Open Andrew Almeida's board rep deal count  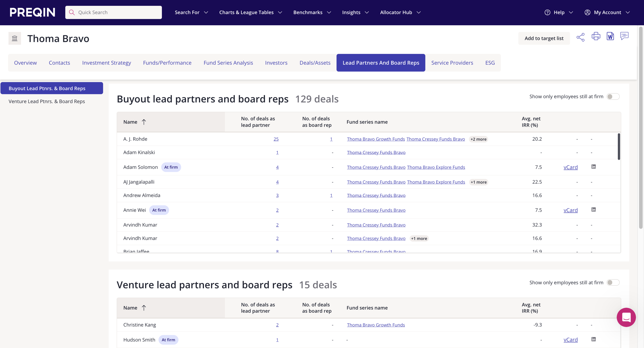331,195
